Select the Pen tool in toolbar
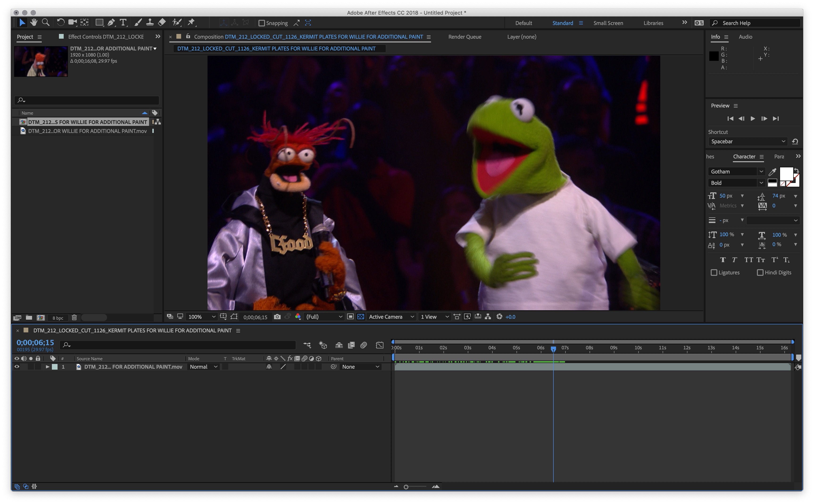This screenshot has width=814, height=504. pos(111,23)
